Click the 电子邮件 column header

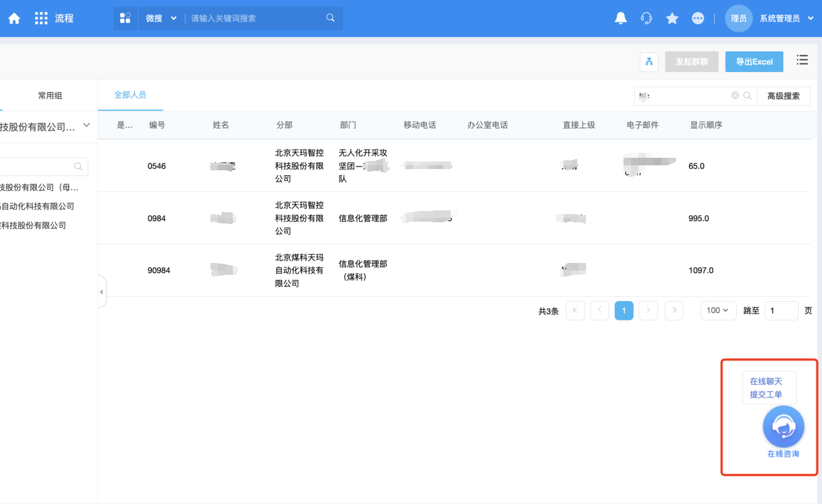(643, 125)
